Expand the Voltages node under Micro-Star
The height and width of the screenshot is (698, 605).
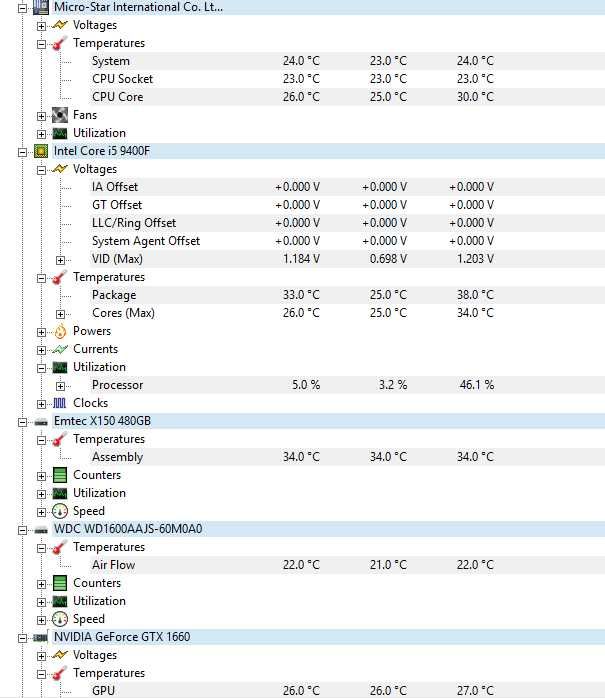click(41, 26)
